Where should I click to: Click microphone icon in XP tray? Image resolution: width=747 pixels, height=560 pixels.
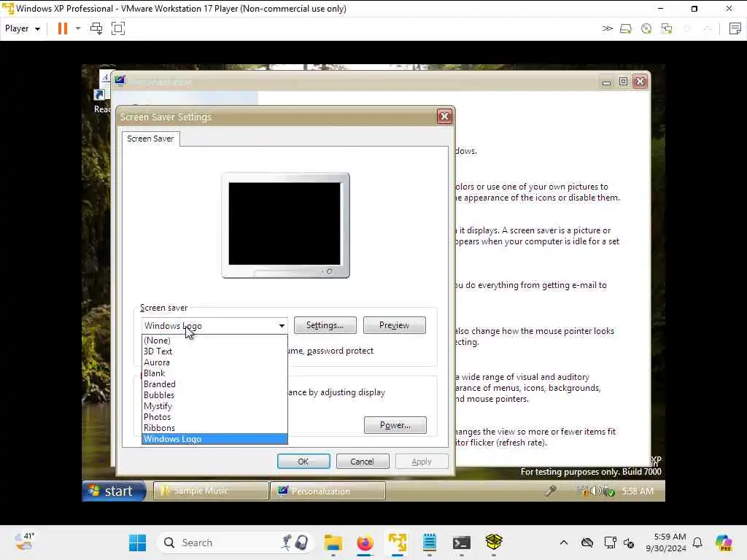click(x=551, y=491)
